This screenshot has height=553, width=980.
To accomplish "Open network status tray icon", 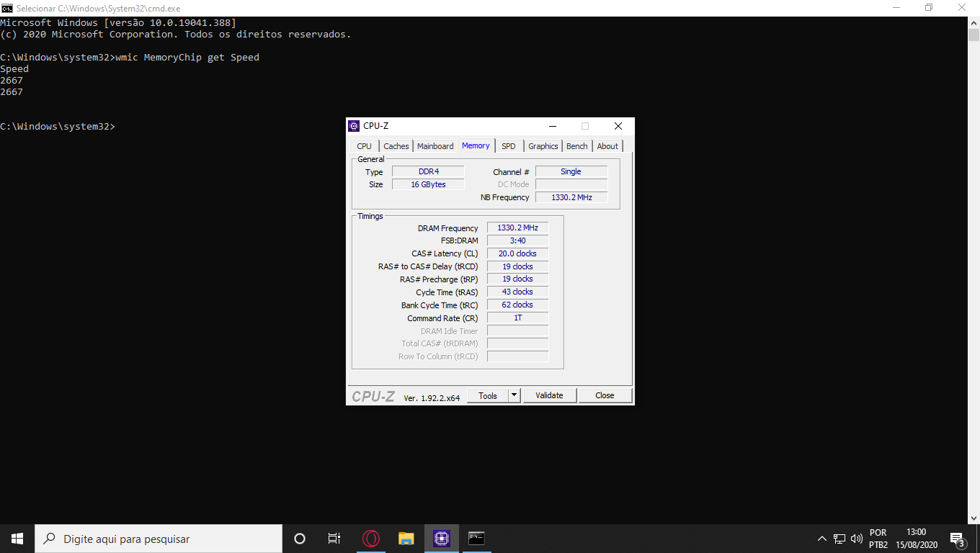I will [839, 539].
